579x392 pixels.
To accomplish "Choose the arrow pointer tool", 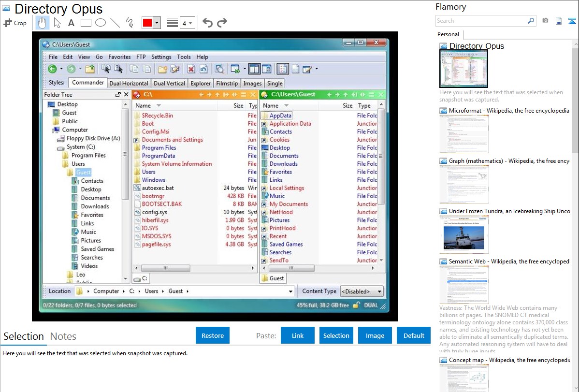I will pyautogui.click(x=57, y=23).
